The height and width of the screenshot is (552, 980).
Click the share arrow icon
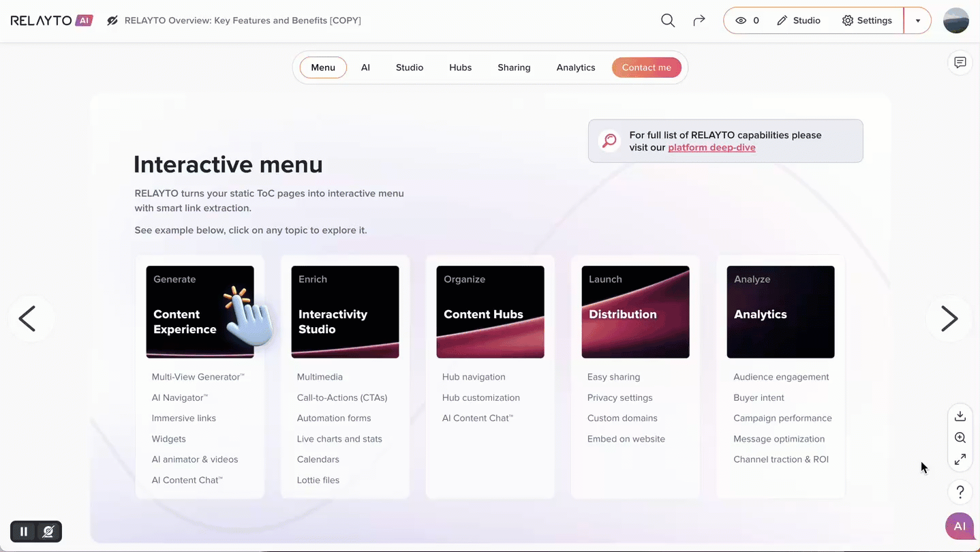(x=699, y=20)
